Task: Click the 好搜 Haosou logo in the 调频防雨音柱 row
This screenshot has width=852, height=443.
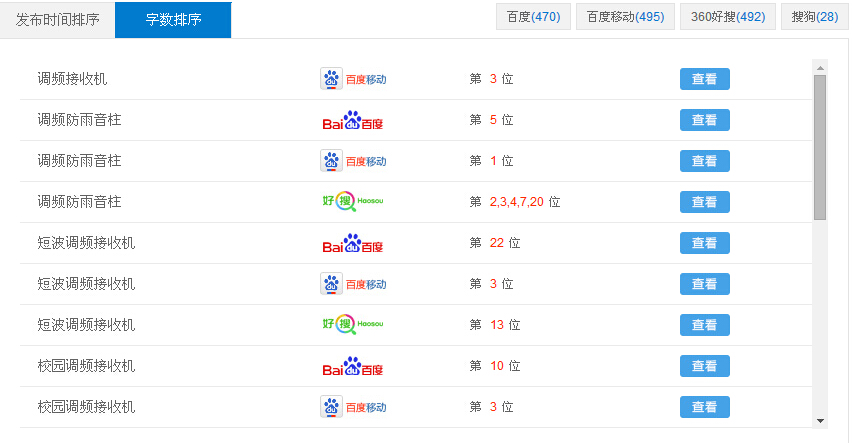Action: [x=353, y=202]
